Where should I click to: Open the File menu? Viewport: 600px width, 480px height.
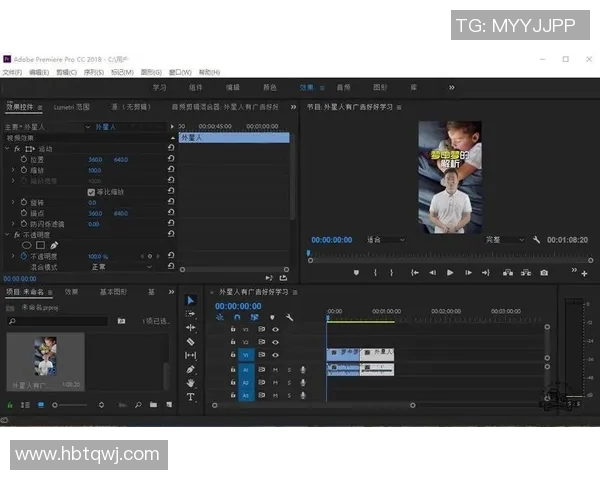pyautogui.click(x=12, y=72)
